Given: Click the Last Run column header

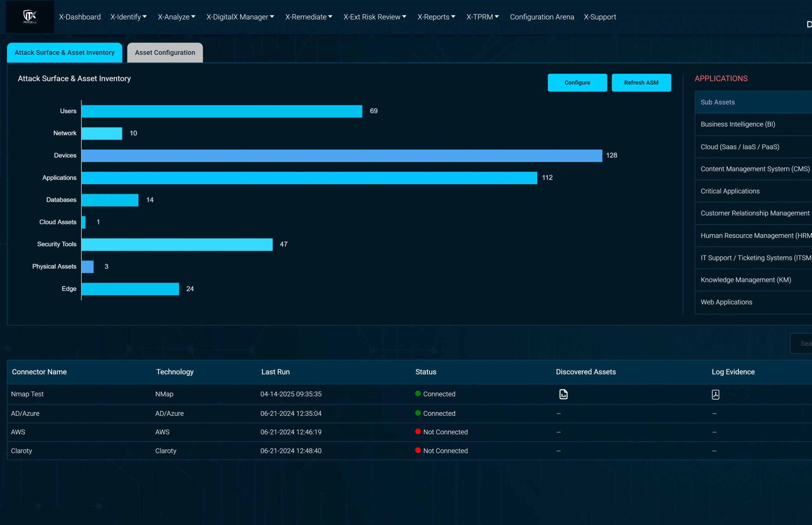Looking at the screenshot, I should point(276,372).
